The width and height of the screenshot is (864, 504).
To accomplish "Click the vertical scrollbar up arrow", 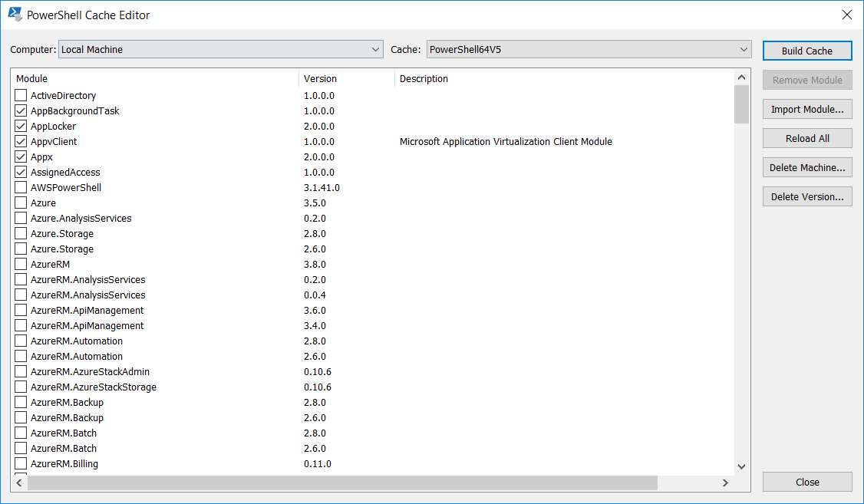I will tap(742, 77).
